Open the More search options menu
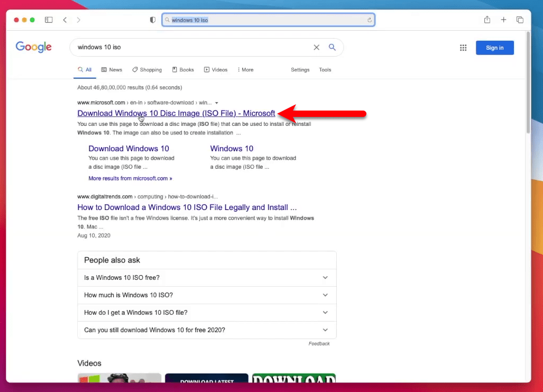 [245, 70]
